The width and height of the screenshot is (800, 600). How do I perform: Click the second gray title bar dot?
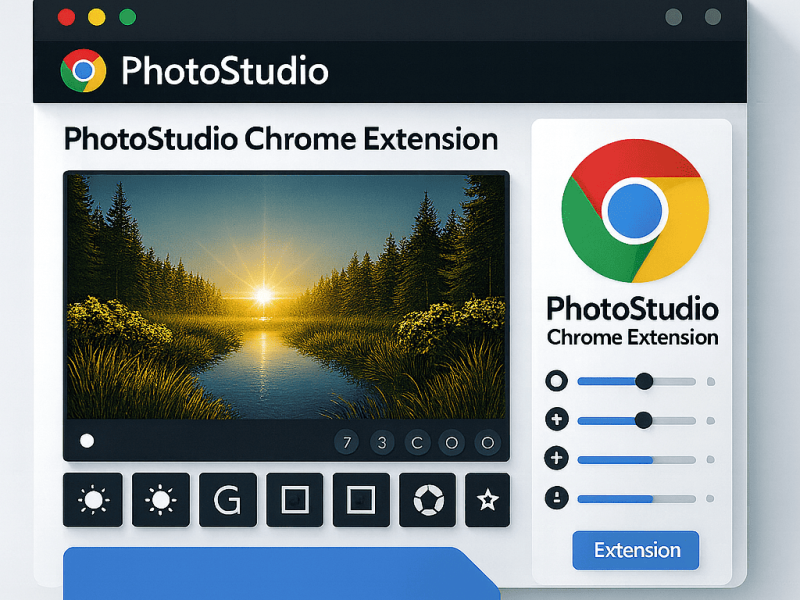pyautogui.click(x=713, y=17)
